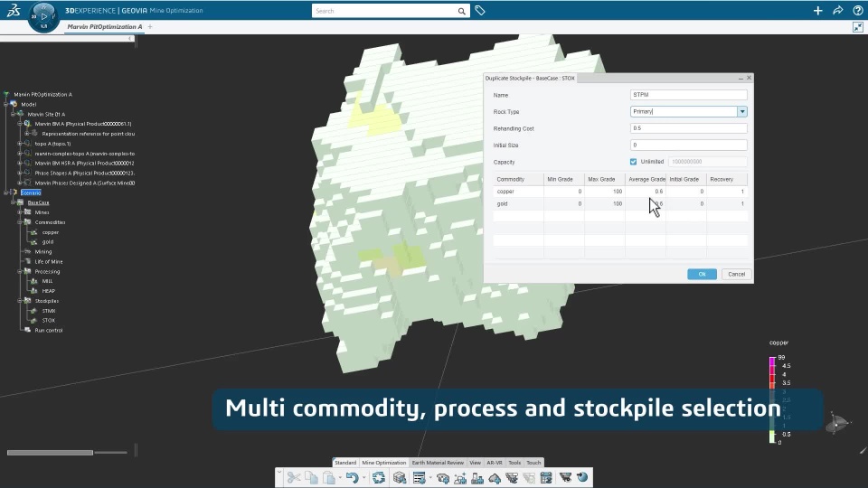Click the tree panel horizontal scrollbar
Image resolution: width=868 pixels, height=488 pixels.
tap(50, 453)
